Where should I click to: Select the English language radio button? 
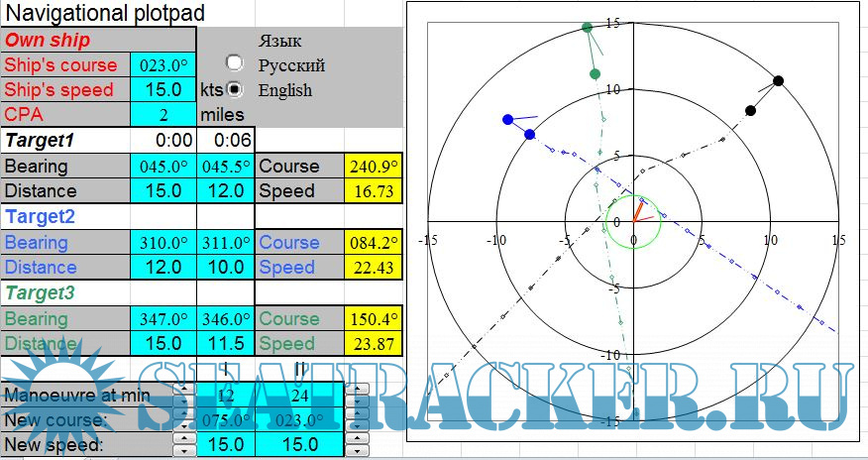click(235, 89)
